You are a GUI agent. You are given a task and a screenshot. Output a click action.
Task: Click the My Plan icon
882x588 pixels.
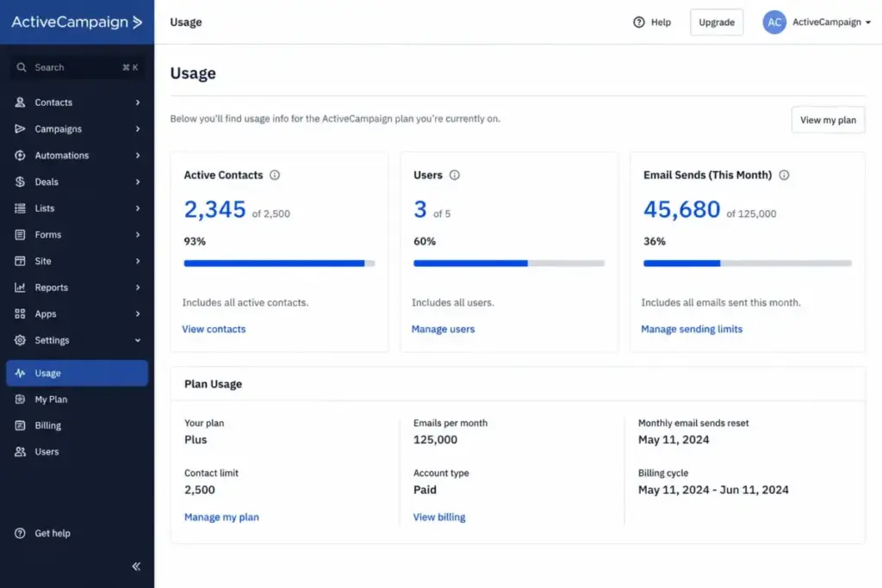coord(21,399)
